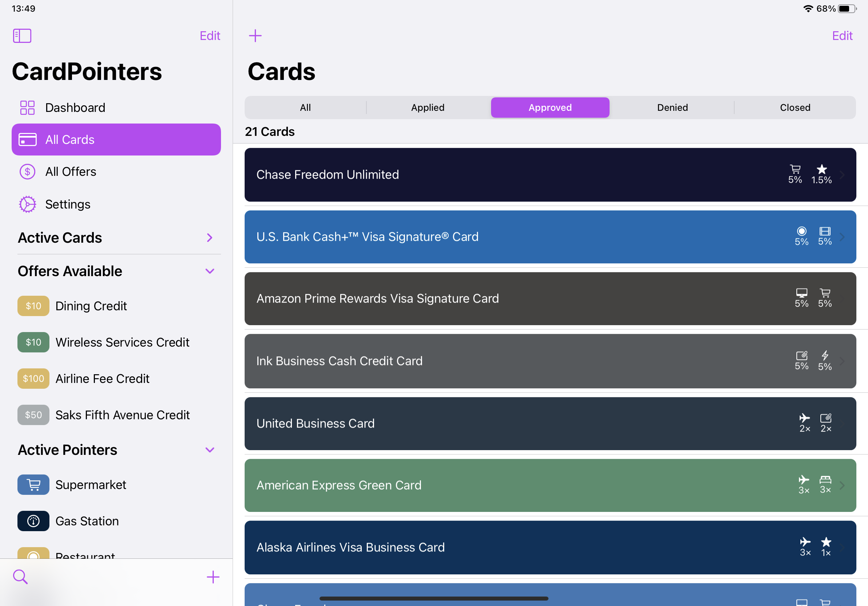Tap the plus icon at sidebar bottom
The height and width of the screenshot is (606, 868).
(x=213, y=577)
